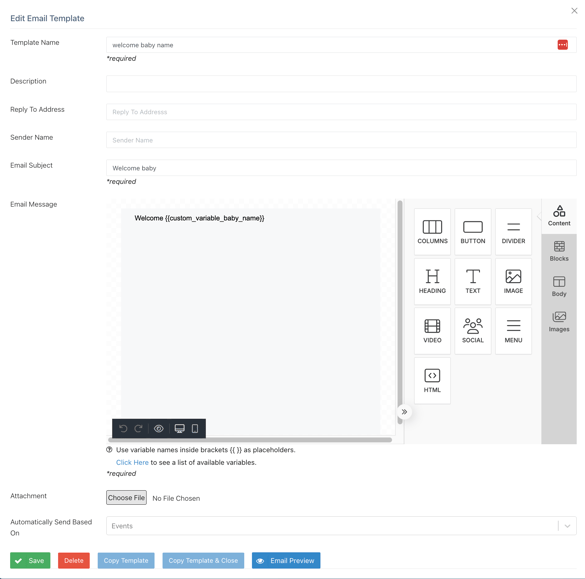The width and height of the screenshot is (585, 579).
Task: Focus the Sender Name field
Action: coord(341,140)
